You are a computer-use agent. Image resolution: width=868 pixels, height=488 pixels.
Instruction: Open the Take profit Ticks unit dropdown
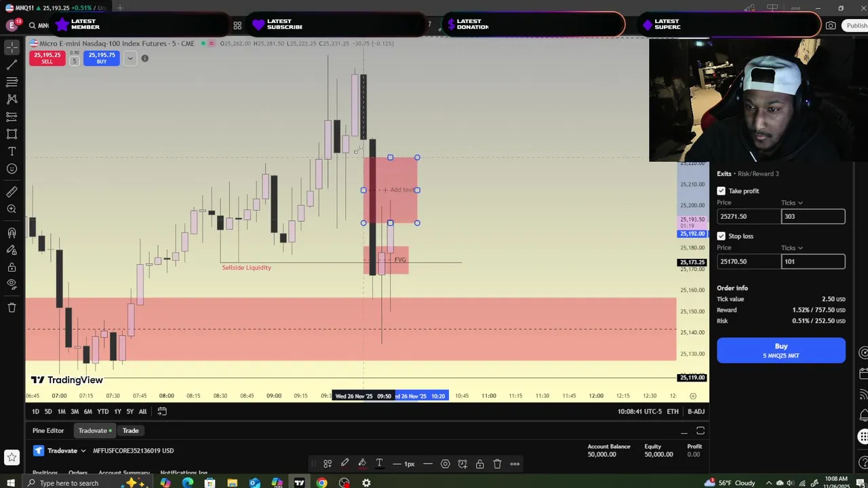(x=792, y=203)
